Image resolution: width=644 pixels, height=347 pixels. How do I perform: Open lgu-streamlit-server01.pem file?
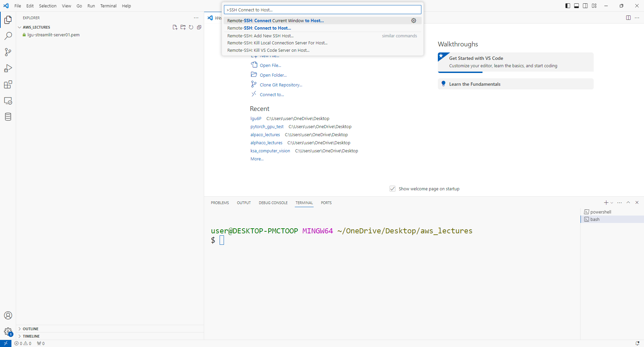(53, 35)
